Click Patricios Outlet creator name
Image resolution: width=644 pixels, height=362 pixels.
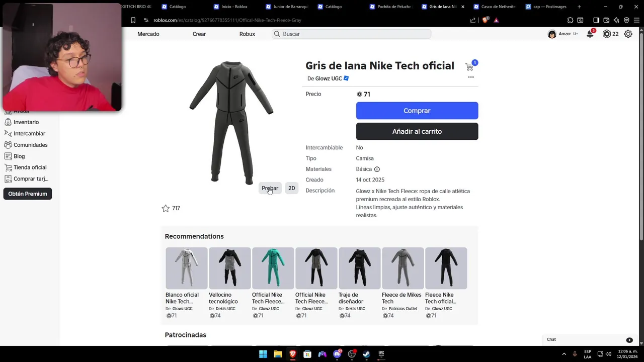coord(403,309)
